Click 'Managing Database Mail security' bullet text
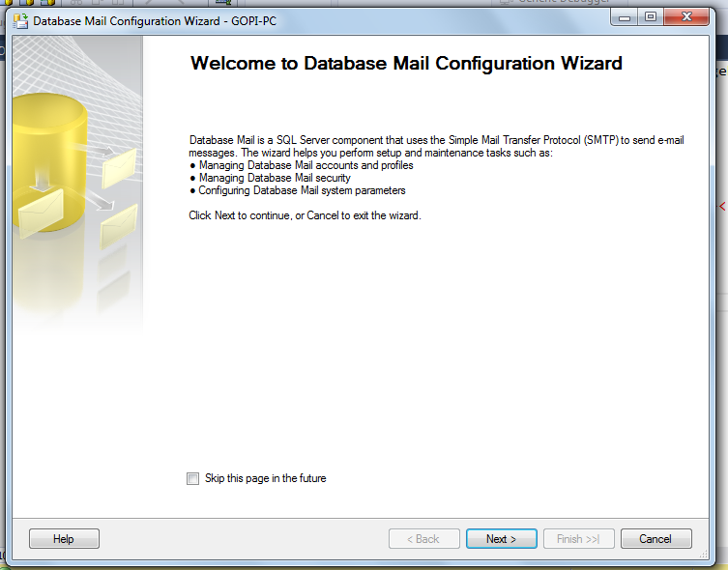The width and height of the screenshot is (728, 570). click(x=275, y=178)
